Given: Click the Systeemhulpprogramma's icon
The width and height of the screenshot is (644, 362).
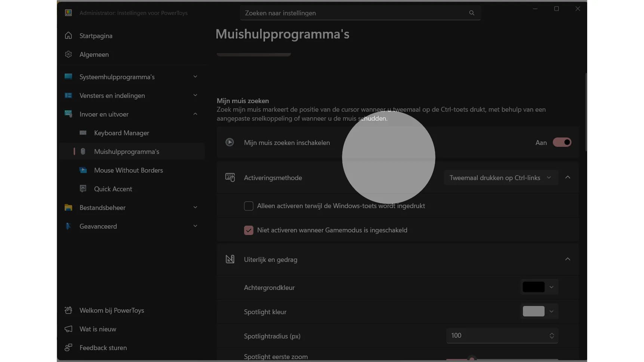Looking at the screenshot, I should [x=68, y=77].
